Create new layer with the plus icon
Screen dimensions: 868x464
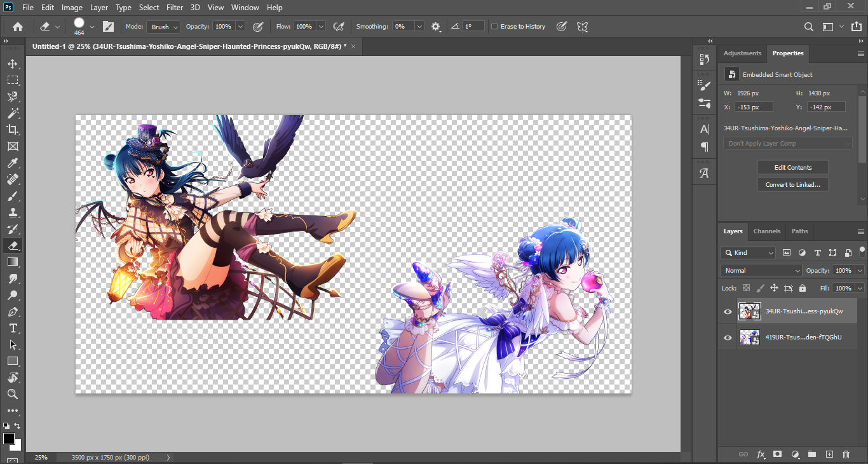pyautogui.click(x=829, y=454)
